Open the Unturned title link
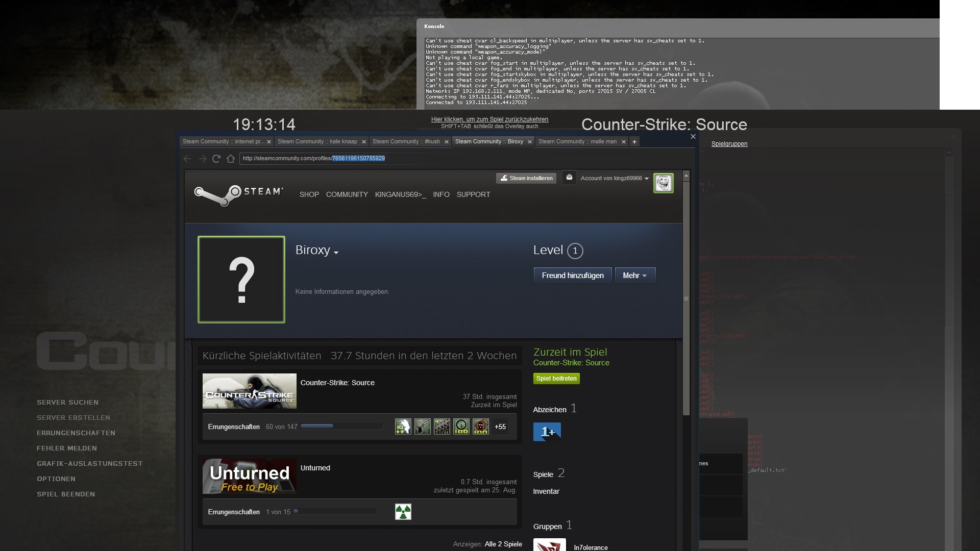The width and height of the screenshot is (980, 551). tap(315, 468)
